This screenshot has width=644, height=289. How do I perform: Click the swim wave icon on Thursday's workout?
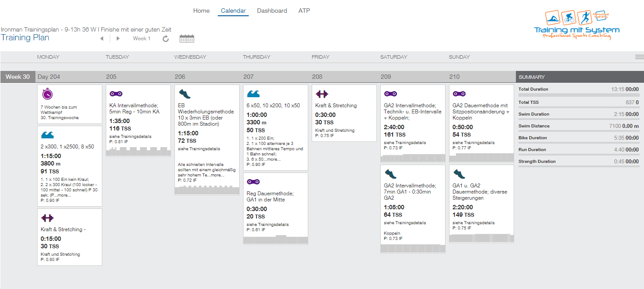(x=253, y=94)
